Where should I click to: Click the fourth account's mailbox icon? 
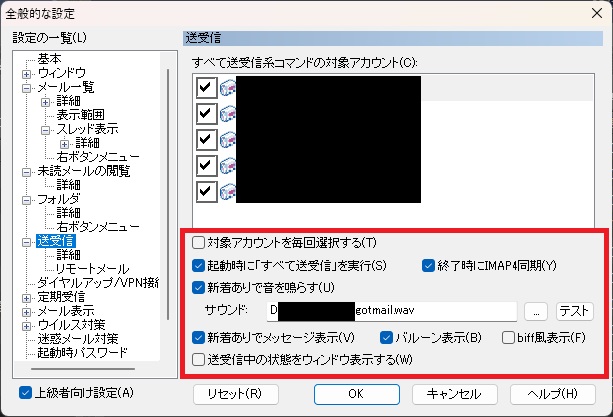point(228,166)
